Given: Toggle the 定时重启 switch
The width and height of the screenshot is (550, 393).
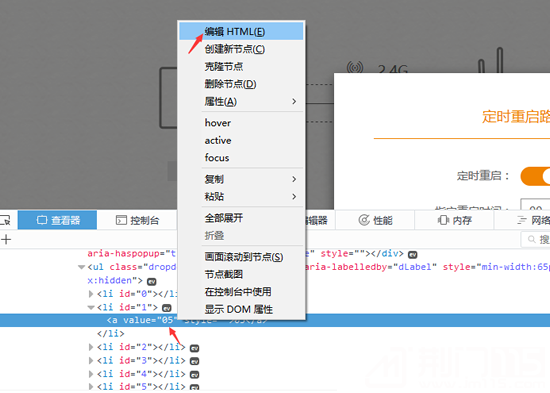Looking at the screenshot, I should pos(536,176).
